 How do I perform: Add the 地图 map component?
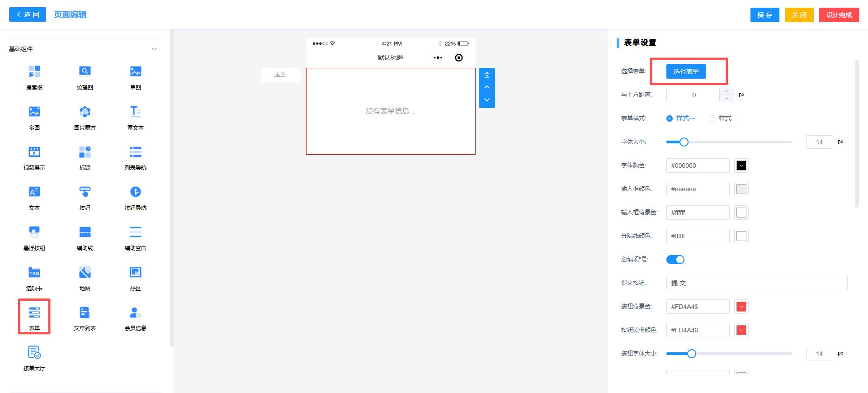click(x=85, y=278)
